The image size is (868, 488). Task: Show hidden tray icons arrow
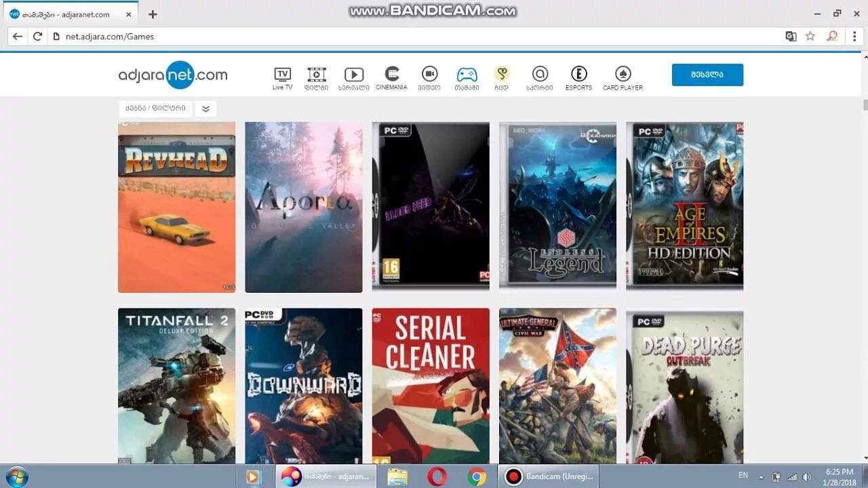761,477
